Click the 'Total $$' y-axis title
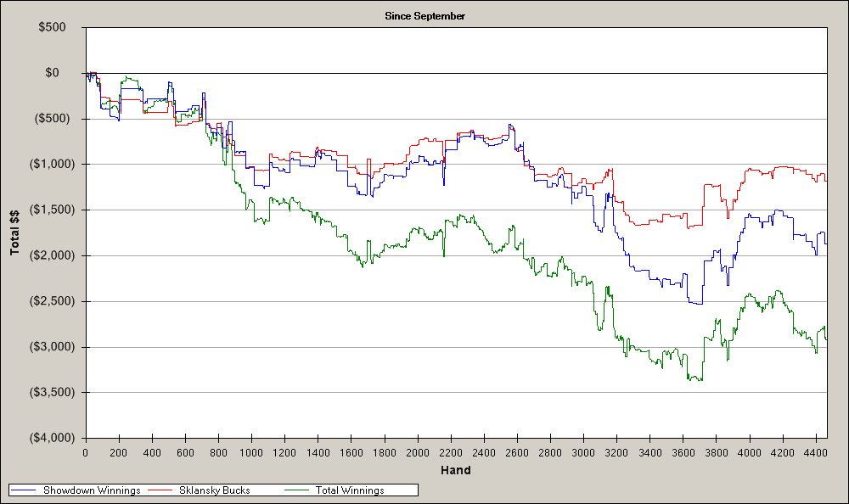 click(14, 233)
